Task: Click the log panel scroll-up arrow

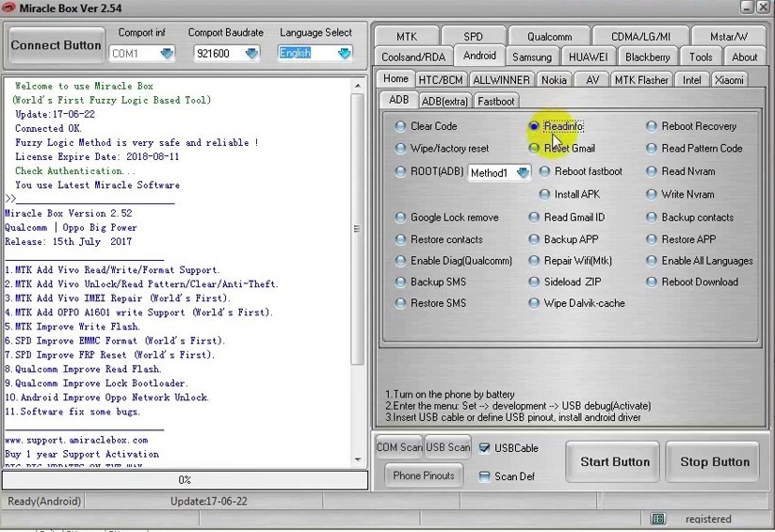Action: [358, 86]
